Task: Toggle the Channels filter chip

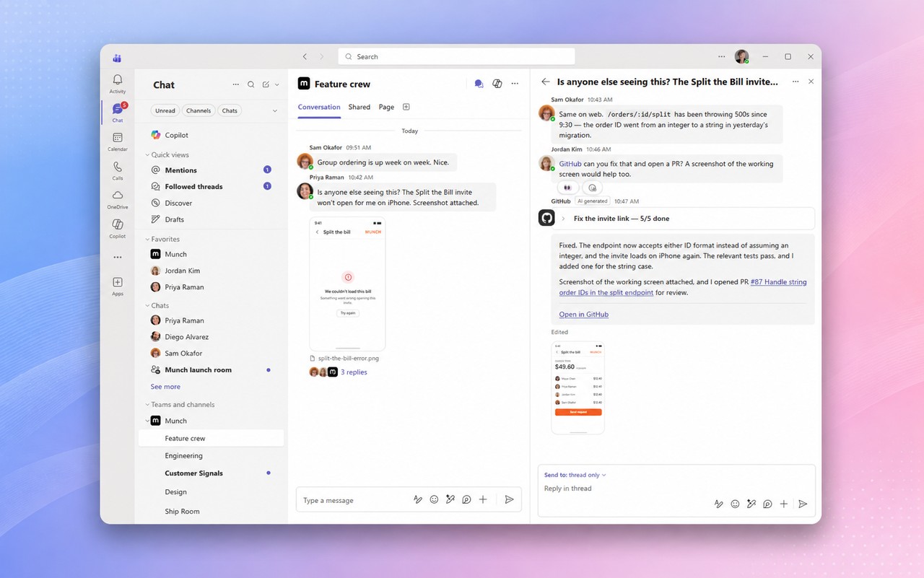Action: tap(199, 110)
